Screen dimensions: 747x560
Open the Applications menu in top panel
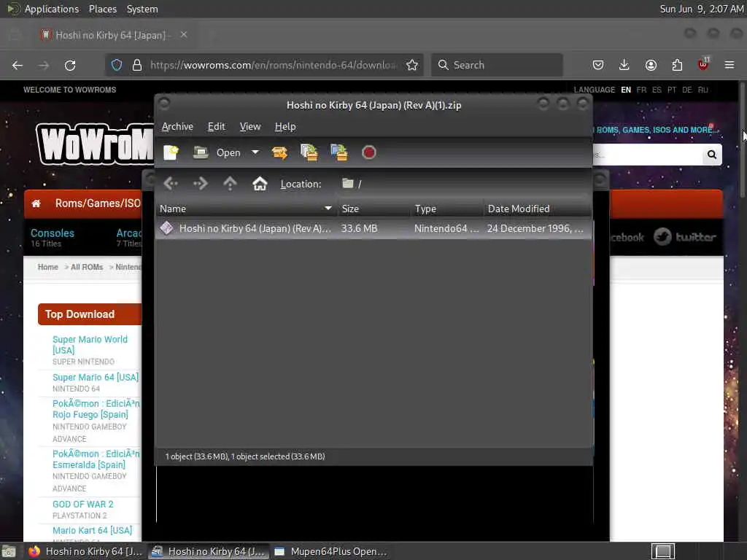pyautogui.click(x=52, y=9)
